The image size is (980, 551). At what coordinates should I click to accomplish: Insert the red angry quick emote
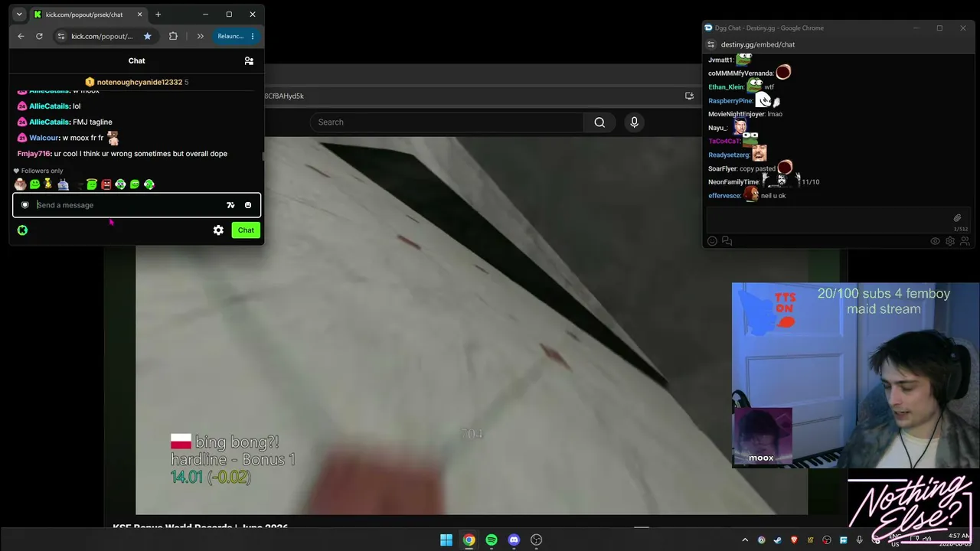point(106,184)
